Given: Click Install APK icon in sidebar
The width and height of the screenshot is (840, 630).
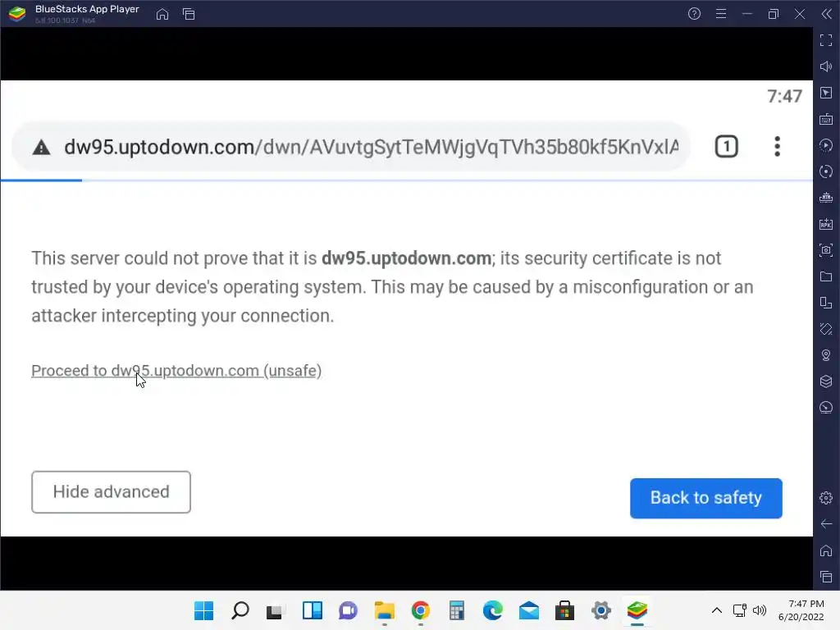Looking at the screenshot, I should (x=826, y=224).
